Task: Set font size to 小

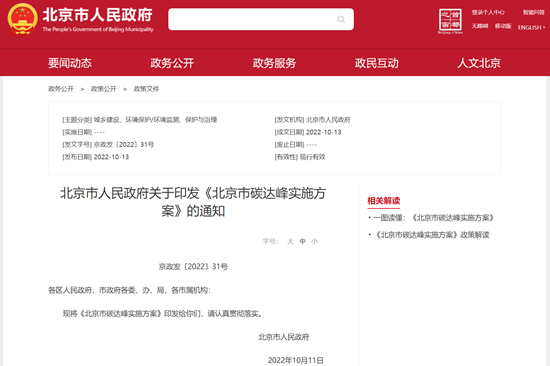Action: tap(315, 241)
